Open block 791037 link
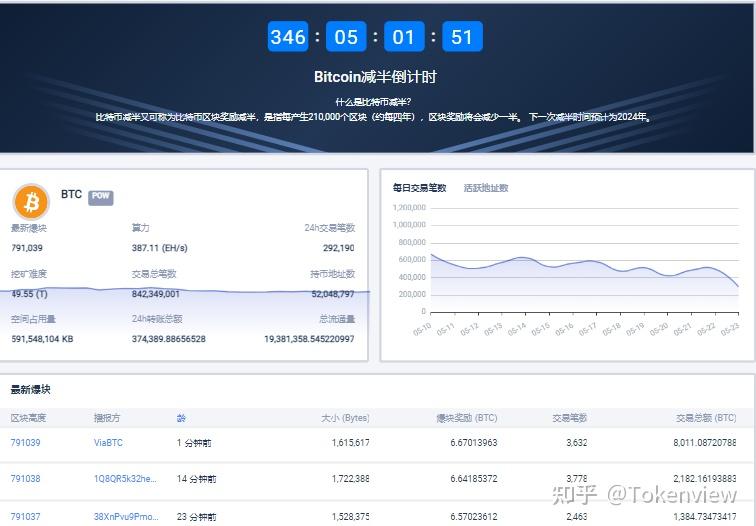The width and height of the screenshot is (756, 526). (26, 516)
